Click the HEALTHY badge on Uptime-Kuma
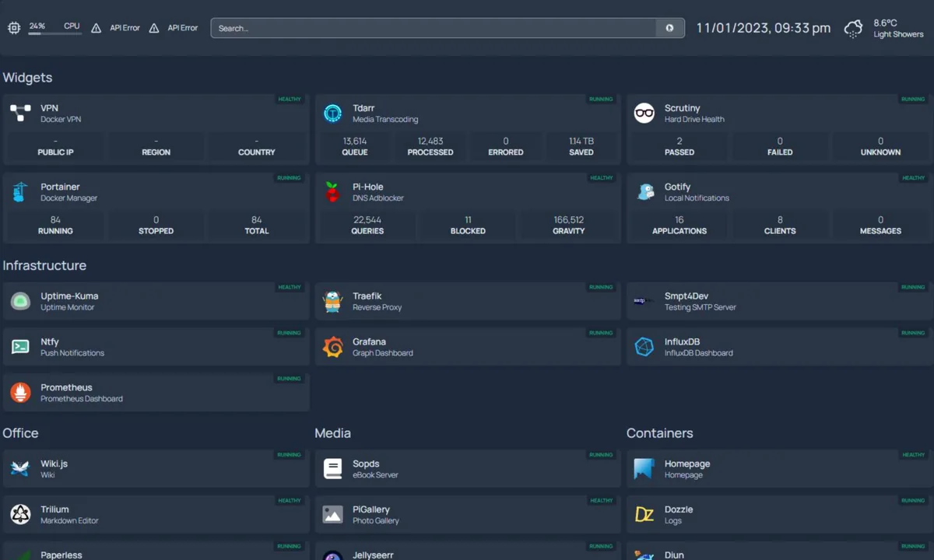 [x=290, y=287]
